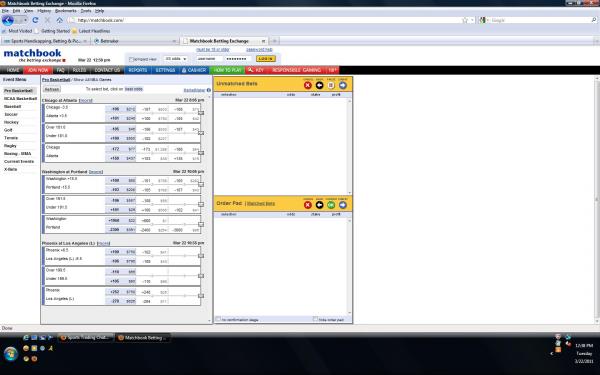Click the pause icon in Unmatched Bets
600x375 pixels.
pos(331,85)
